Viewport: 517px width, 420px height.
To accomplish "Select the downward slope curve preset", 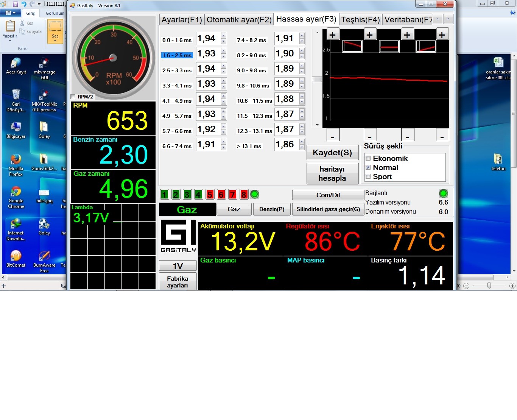I will 352,46.
